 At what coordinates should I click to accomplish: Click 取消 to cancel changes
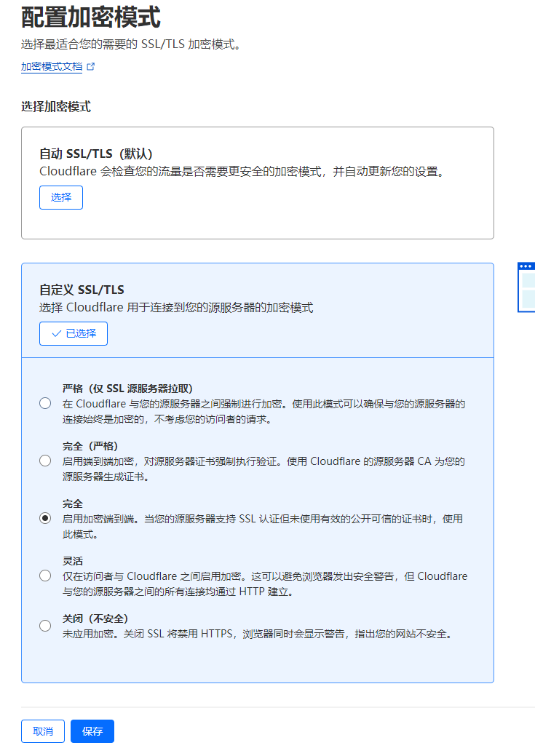pyautogui.click(x=43, y=731)
